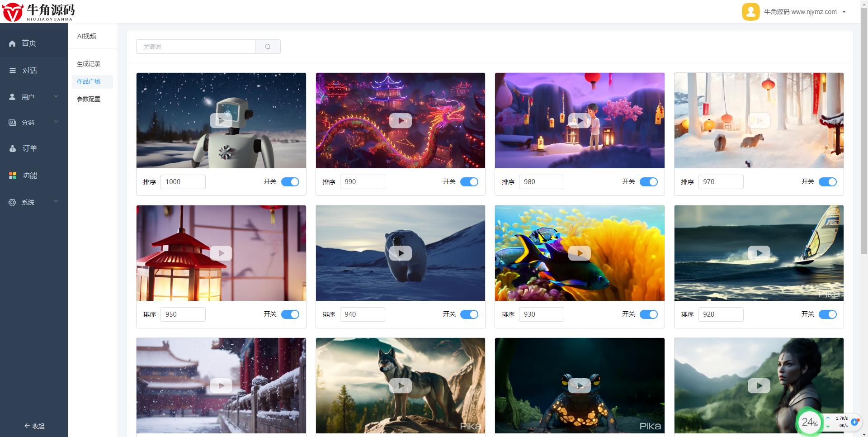Play the windsurfer video
Viewport: 868px width, 437px height.
tap(759, 253)
